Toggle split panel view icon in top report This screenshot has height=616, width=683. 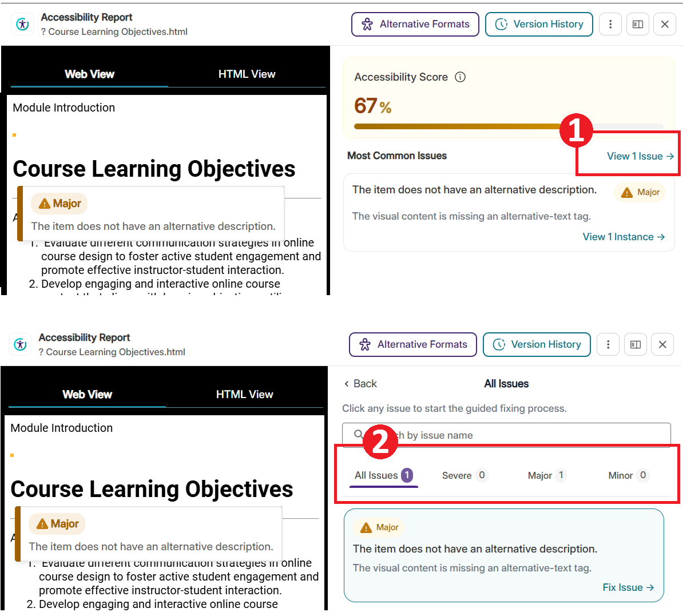[638, 24]
